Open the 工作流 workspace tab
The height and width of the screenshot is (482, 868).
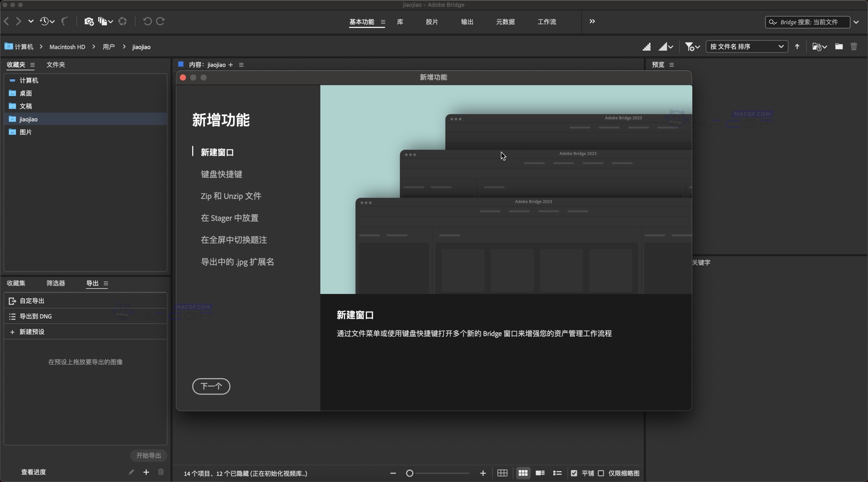click(547, 22)
